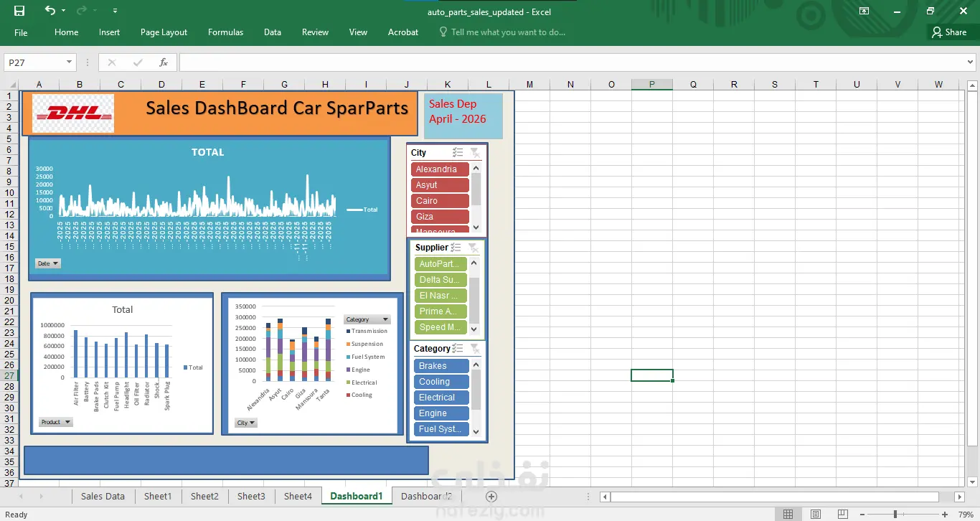The image size is (980, 521).
Task: Add a new sheet with the plus button
Action: pos(491,496)
